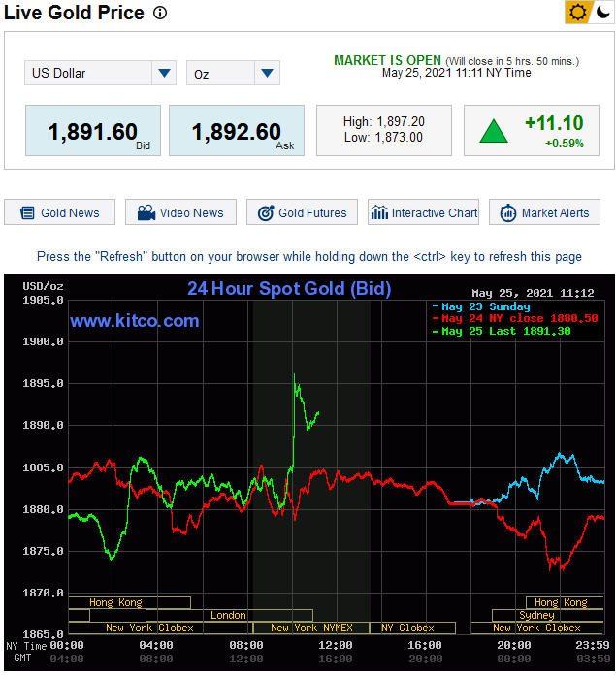This screenshot has height=676, width=616.
Task: Click the May 25 Last 1891.30 legend
Action: 502,331
